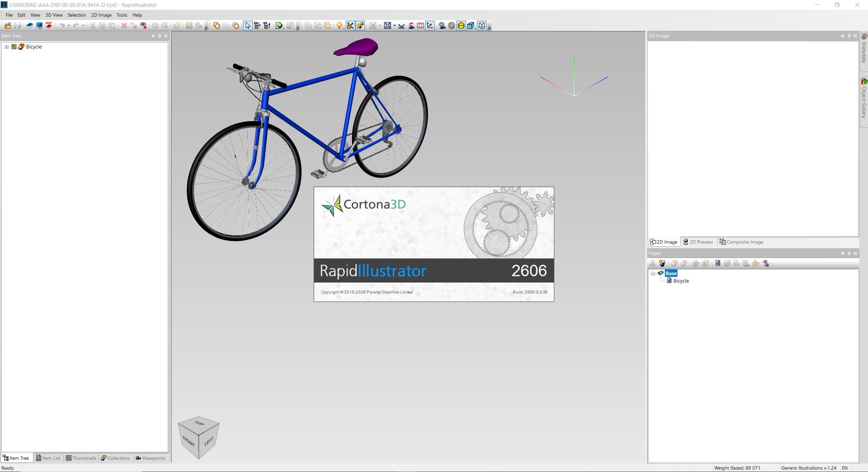The height and width of the screenshot is (472, 868).
Task: Select the Base node in Pages
Action: [x=671, y=273]
